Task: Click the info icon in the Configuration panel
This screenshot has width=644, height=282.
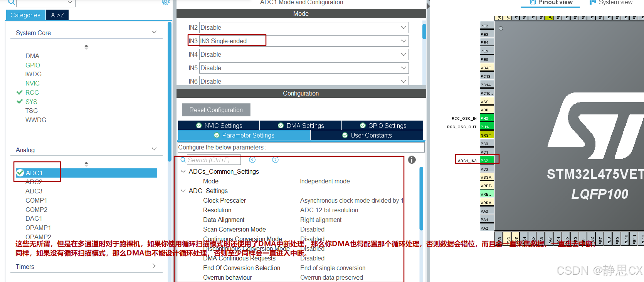Action: [x=412, y=160]
